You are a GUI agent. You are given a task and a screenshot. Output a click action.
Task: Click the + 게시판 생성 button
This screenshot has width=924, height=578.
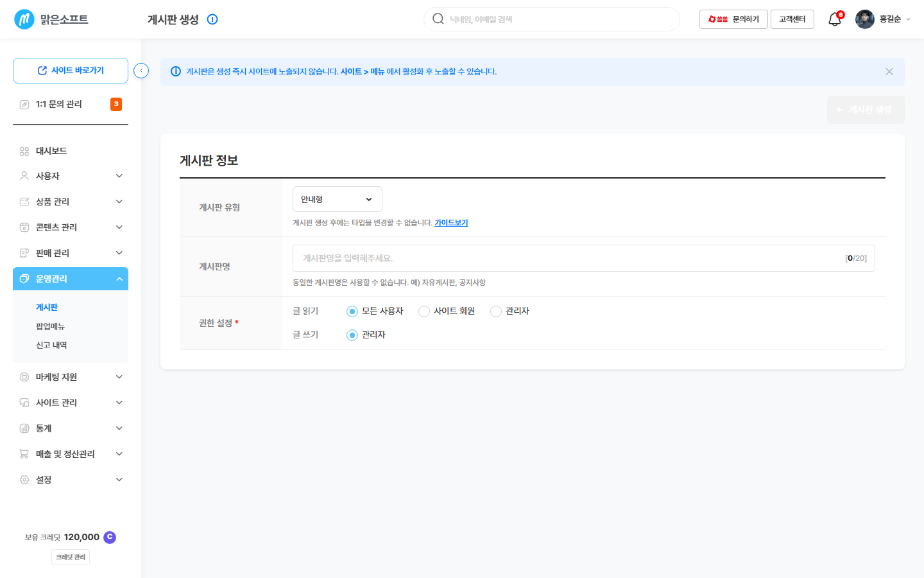pos(866,110)
